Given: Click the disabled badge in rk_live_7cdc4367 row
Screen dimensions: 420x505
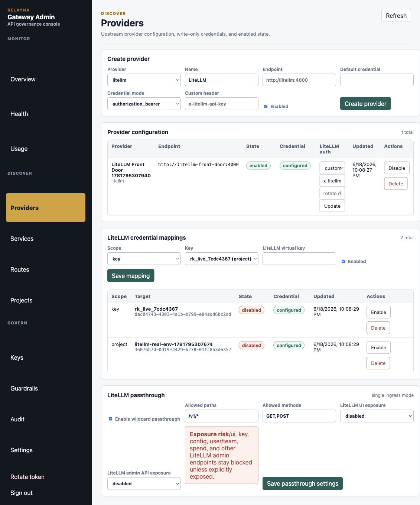Looking at the screenshot, I should tap(251, 310).
